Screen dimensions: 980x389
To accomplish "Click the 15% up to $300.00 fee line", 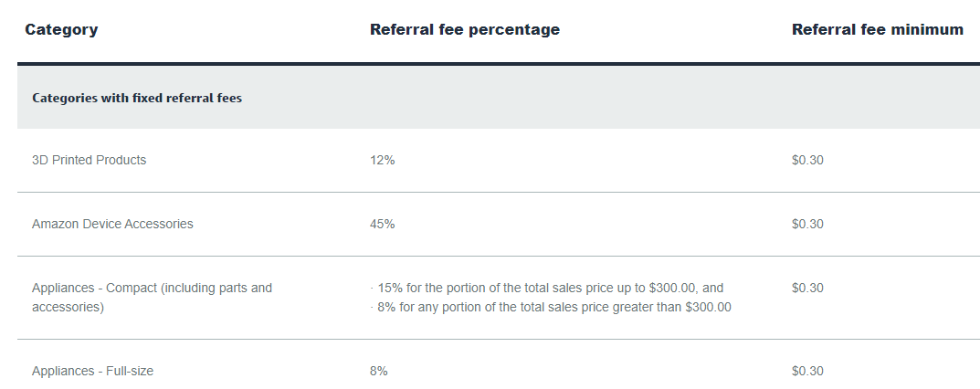I will pyautogui.click(x=547, y=288).
